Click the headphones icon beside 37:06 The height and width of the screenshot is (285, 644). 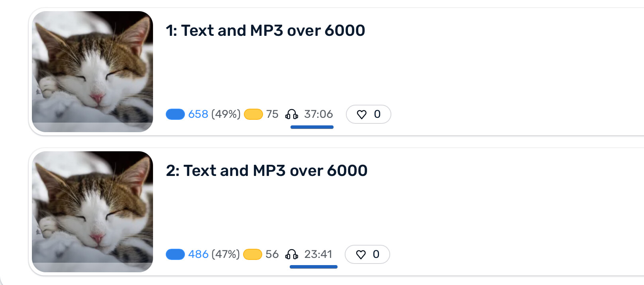[292, 115]
